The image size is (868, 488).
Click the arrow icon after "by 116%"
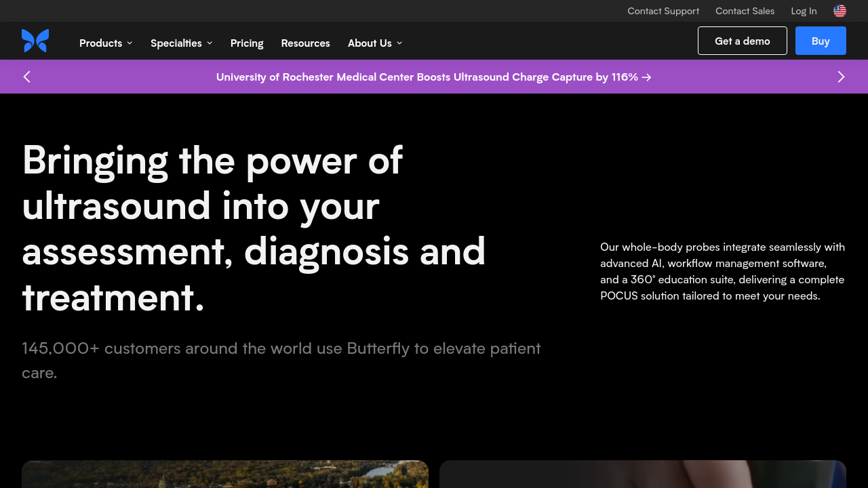point(647,77)
